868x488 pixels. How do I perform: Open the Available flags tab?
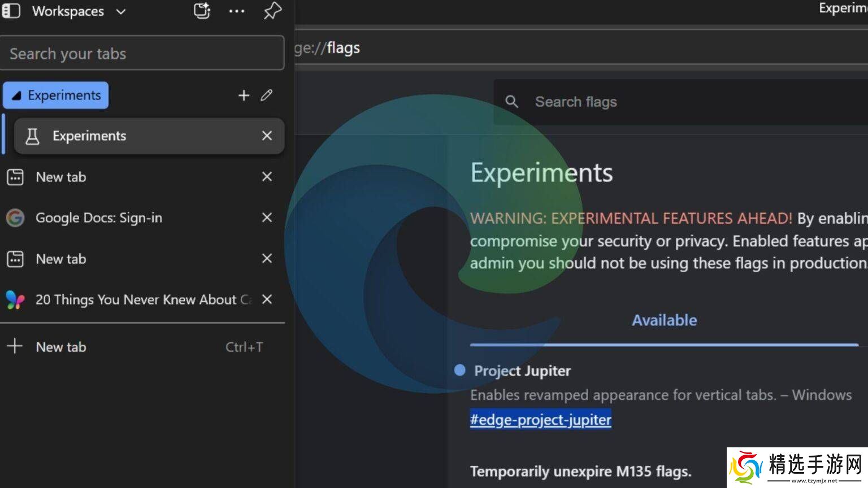(x=664, y=320)
